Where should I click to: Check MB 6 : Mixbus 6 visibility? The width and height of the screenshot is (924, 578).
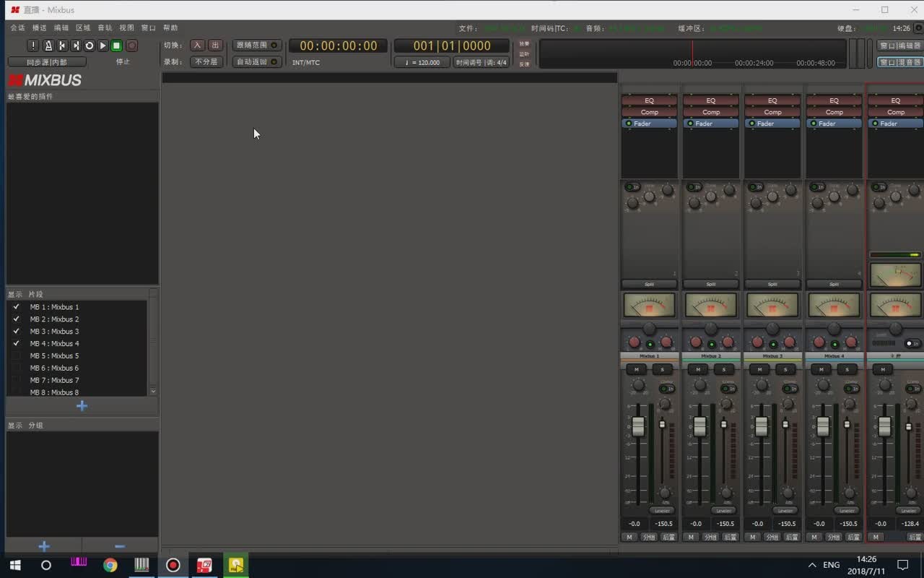coord(16,368)
